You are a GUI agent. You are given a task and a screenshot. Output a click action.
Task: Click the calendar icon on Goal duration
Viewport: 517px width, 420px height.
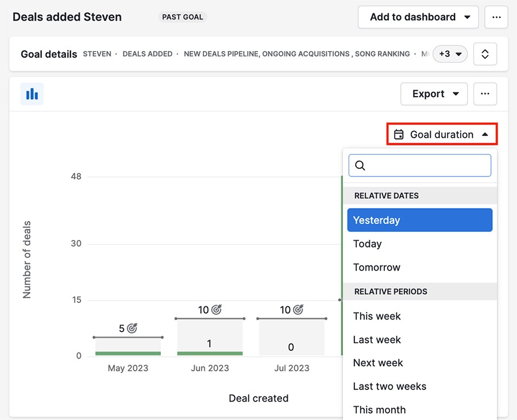pyautogui.click(x=399, y=134)
